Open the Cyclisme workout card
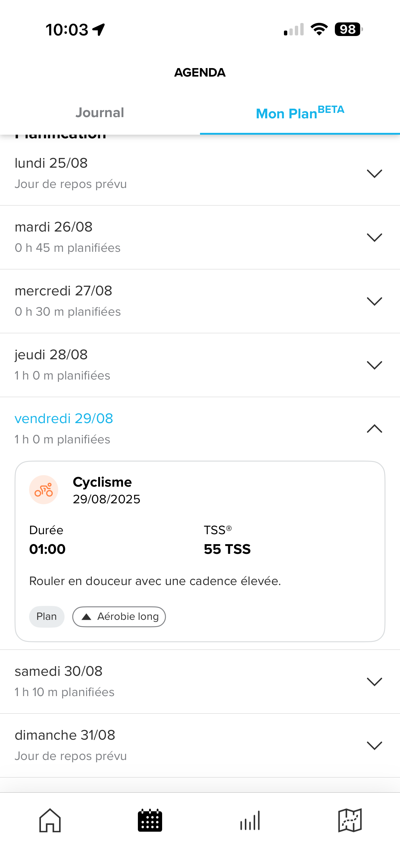This screenshot has width=400, height=868. point(200,551)
